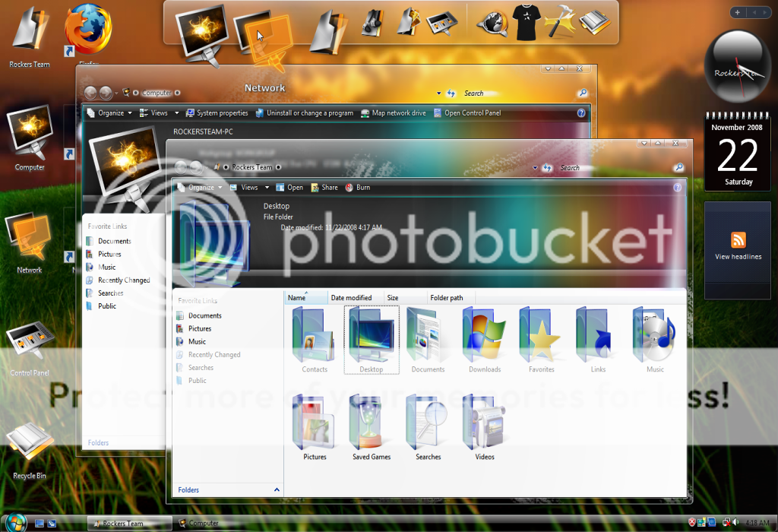The image size is (778, 532).
Task: Focus the Search box in Rockers Team window
Action: (615, 168)
